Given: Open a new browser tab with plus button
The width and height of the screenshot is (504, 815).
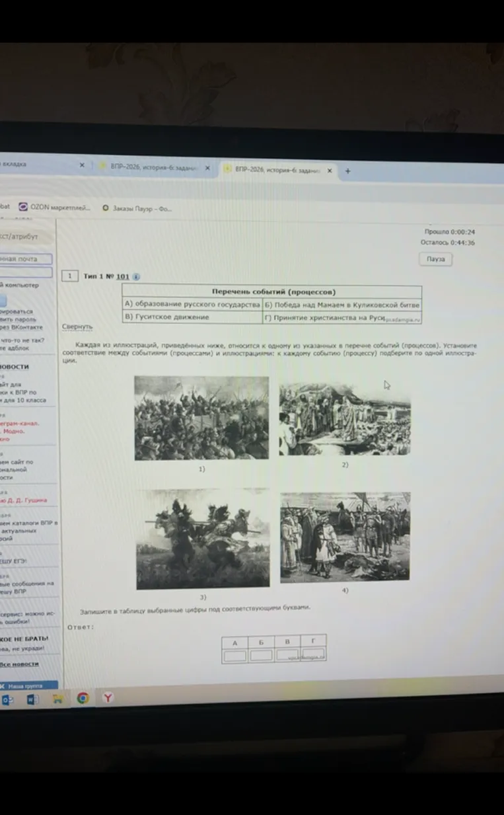Looking at the screenshot, I should tap(347, 171).
